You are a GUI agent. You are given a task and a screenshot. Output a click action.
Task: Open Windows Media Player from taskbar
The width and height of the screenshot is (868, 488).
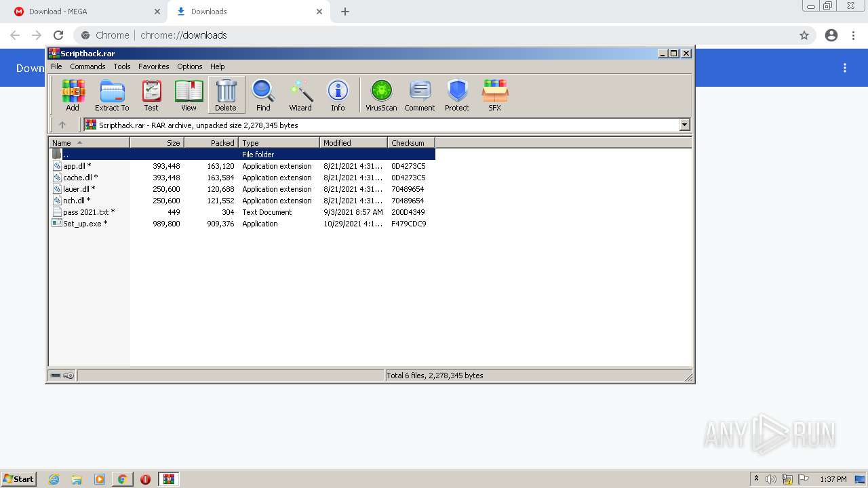[100, 479]
